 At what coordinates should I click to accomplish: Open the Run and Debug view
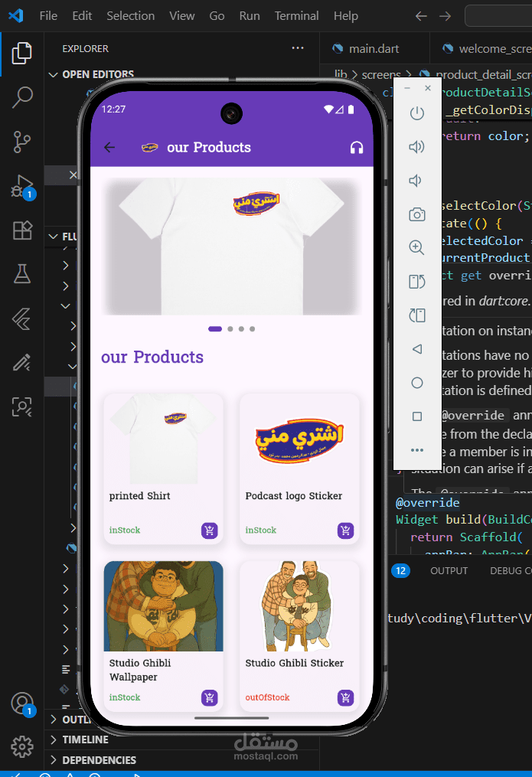click(22, 186)
